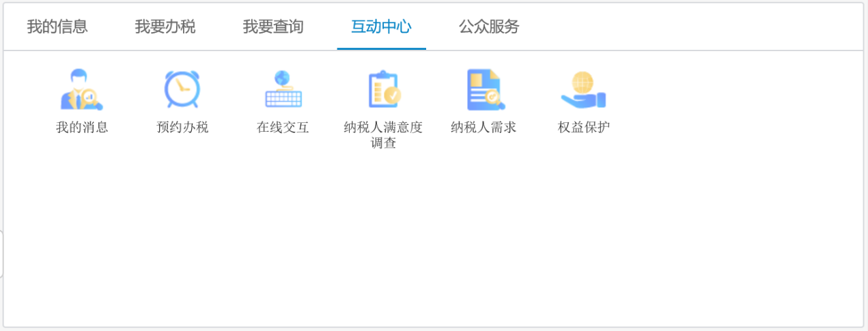Open the 纳税人需求 text link
The image size is (868, 331).
click(484, 128)
